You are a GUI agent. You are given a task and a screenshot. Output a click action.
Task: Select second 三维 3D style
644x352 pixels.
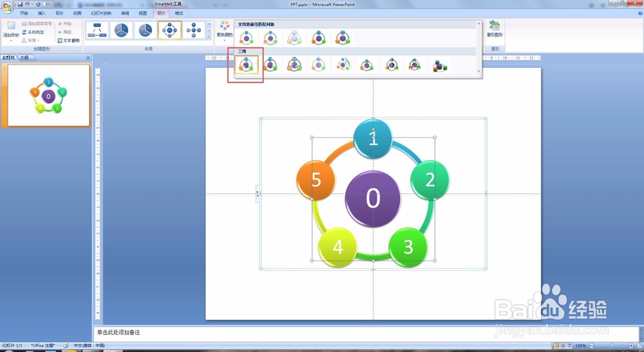(x=270, y=64)
